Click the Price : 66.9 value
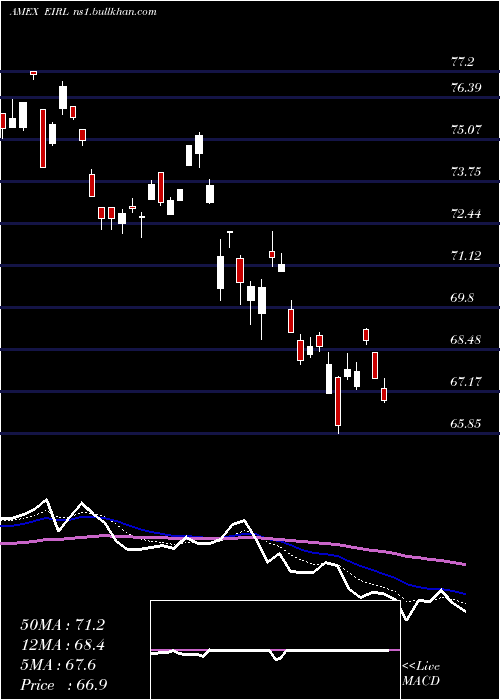The width and height of the screenshot is (500, 700). (x=63, y=685)
